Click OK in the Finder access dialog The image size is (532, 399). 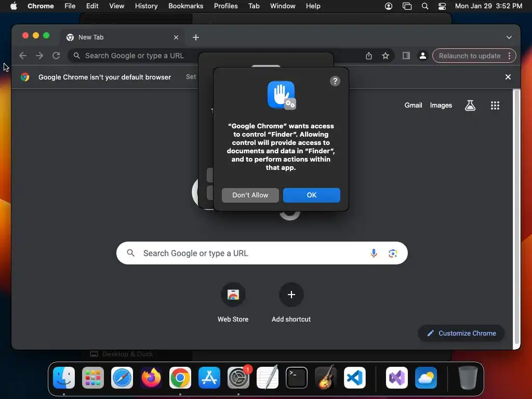[x=312, y=195]
